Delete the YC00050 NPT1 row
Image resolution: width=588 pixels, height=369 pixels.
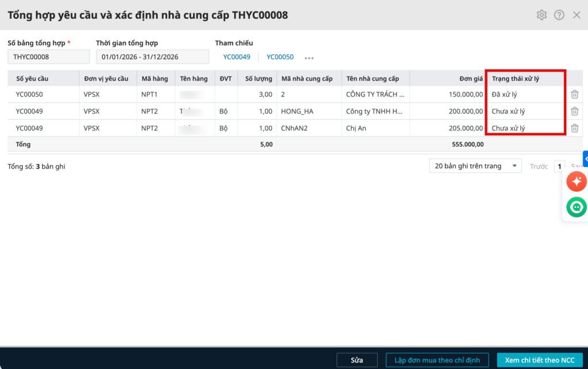click(574, 95)
